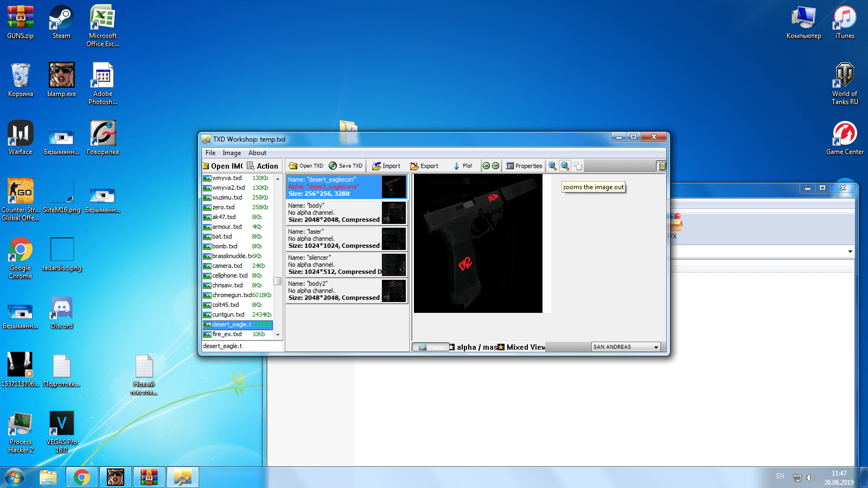This screenshot has width=868, height=488.
Task: Open the Image menu
Action: click(x=232, y=153)
